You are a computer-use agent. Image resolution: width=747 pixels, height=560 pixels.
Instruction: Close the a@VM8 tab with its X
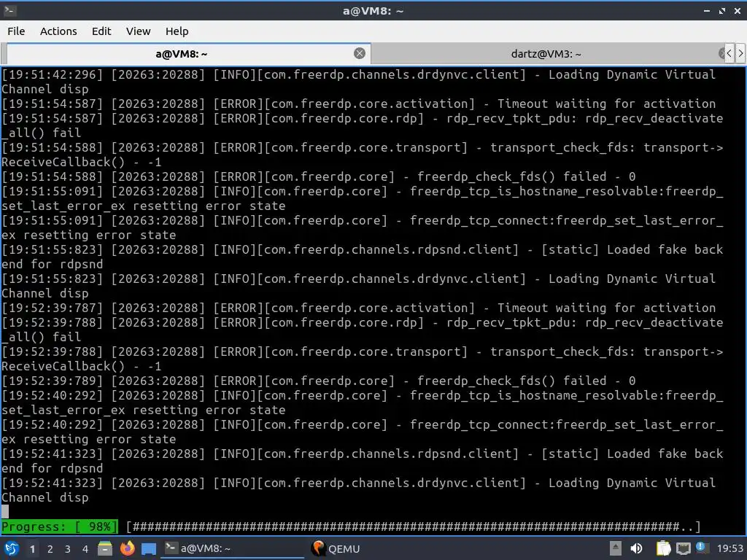360,53
